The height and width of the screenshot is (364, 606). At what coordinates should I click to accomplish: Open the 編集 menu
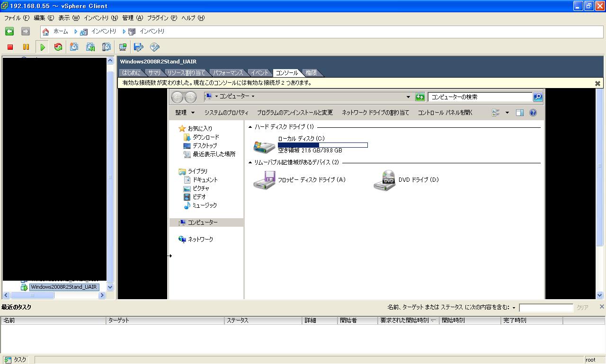pos(44,18)
